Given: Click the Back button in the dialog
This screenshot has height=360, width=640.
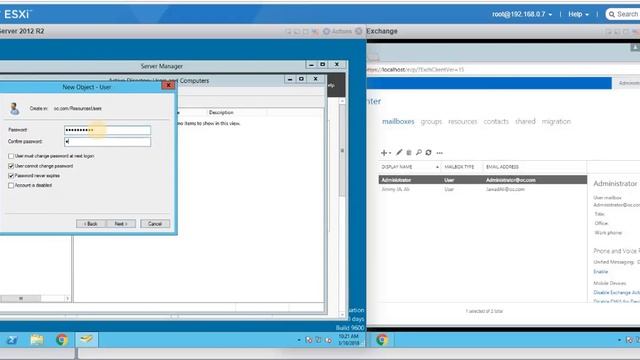Looking at the screenshot, I should 91,224.
